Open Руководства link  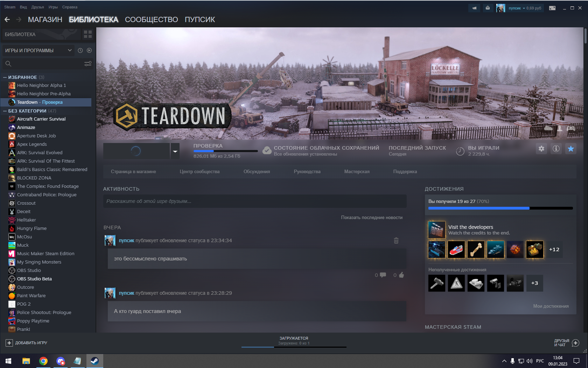[x=307, y=171]
